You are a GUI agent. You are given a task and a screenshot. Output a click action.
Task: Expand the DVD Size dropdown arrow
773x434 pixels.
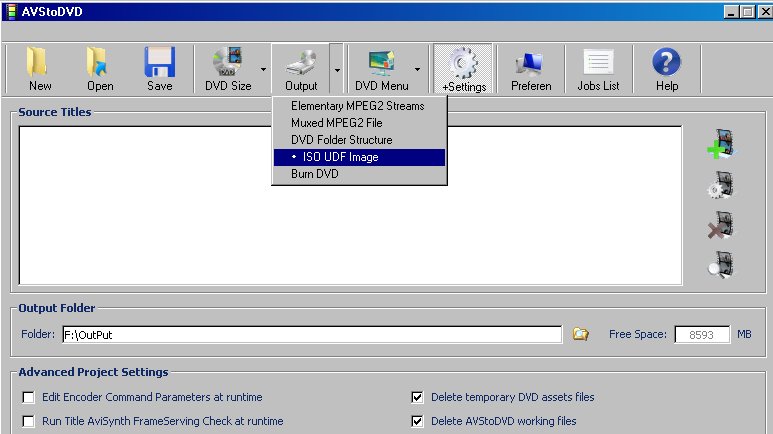click(x=263, y=69)
